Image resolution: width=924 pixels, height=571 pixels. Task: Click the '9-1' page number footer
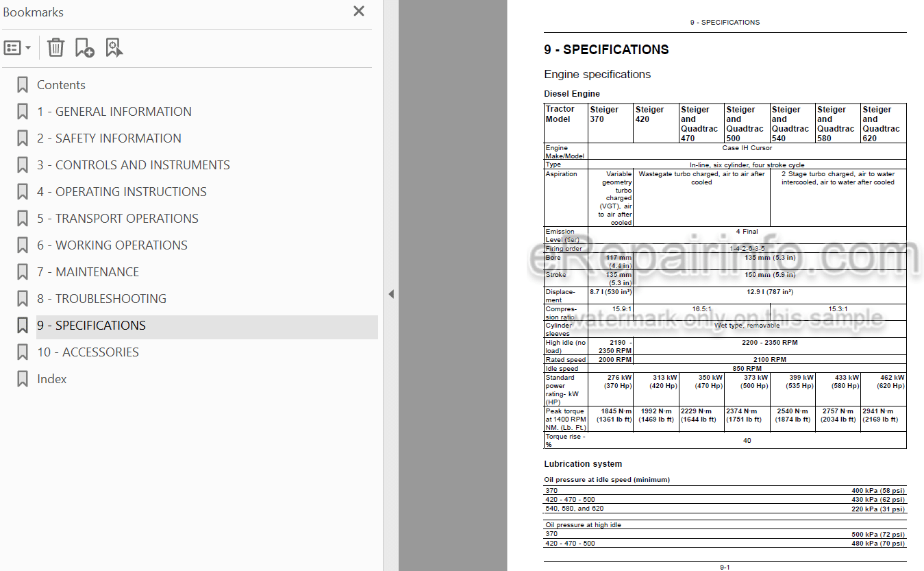[x=725, y=568]
